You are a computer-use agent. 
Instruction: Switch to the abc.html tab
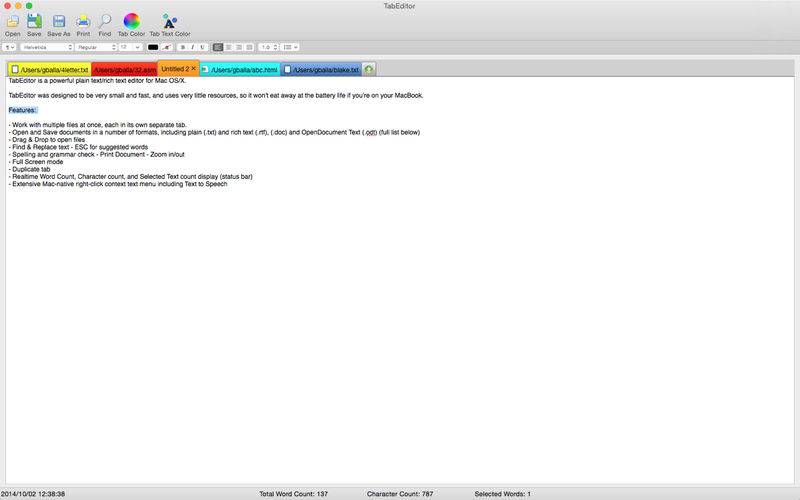pyautogui.click(x=240, y=69)
